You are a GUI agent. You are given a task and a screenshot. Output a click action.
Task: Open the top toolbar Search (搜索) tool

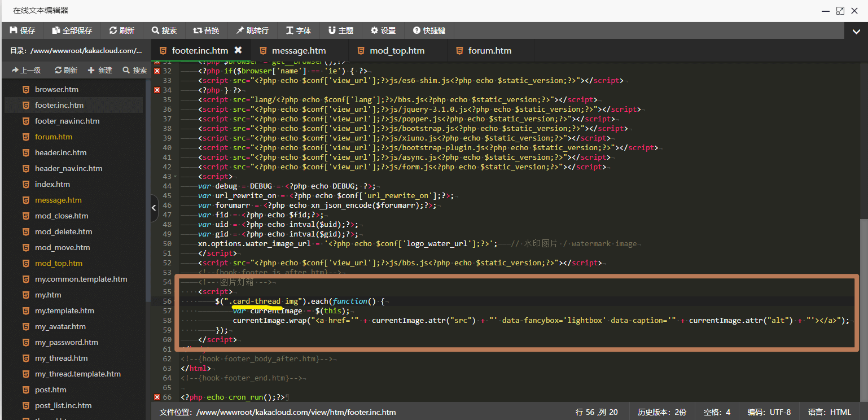[164, 30]
